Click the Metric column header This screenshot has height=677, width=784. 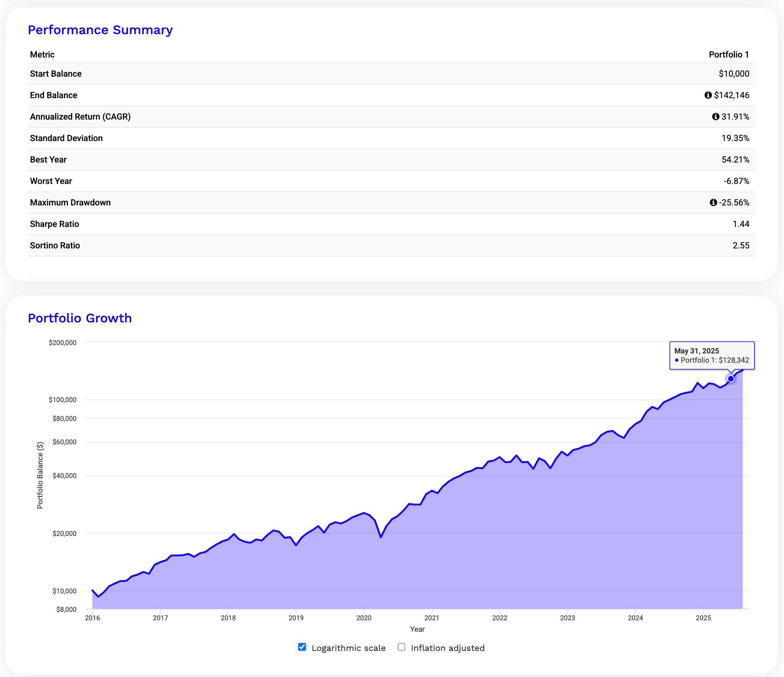pyautogui.click(x=42, y=54)
